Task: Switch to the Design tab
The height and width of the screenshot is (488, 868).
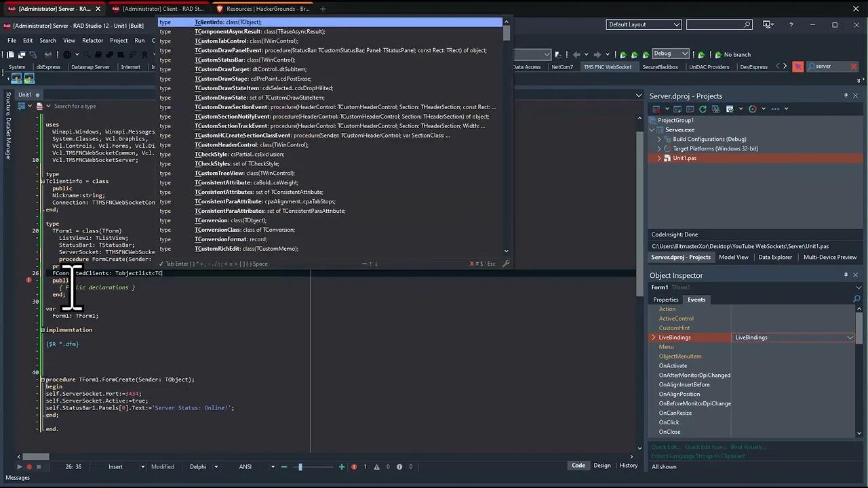Action: [601, 466]
